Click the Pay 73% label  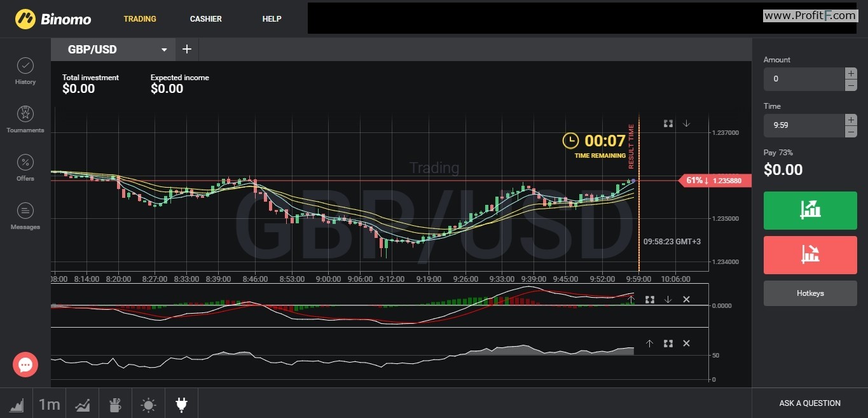click(778, 153)
